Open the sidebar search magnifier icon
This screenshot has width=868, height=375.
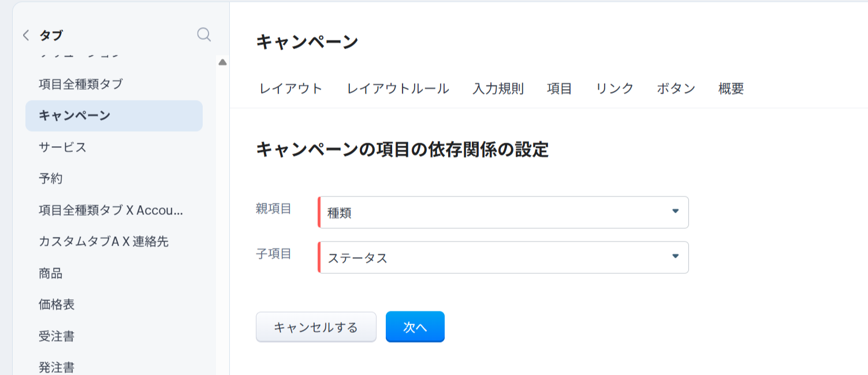tap(204, 35)
